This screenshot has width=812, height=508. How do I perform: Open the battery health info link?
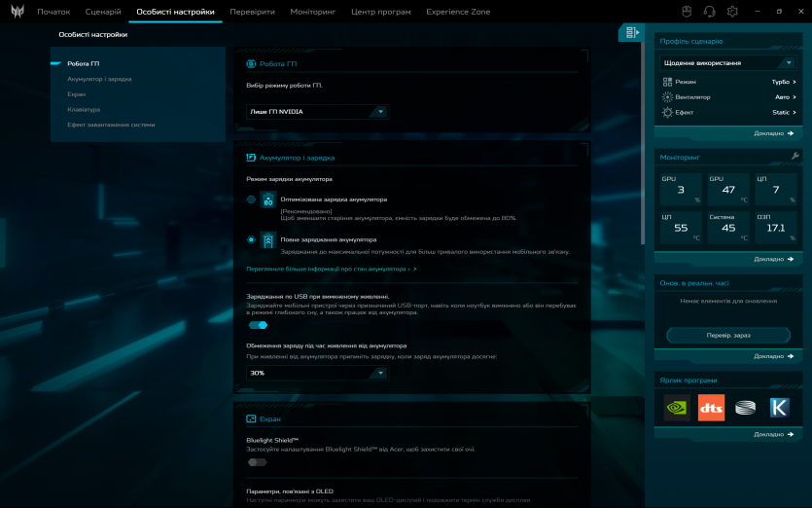coord(331,269)
